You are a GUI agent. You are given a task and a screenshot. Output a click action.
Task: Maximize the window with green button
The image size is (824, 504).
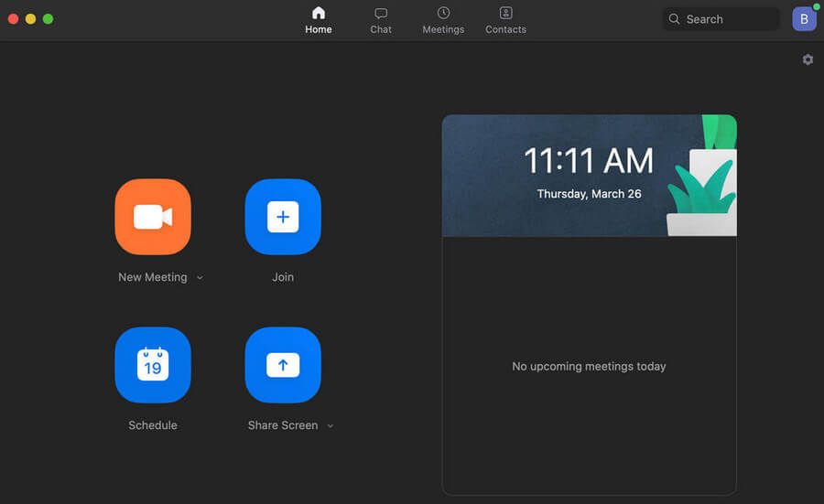pos(48,19)
